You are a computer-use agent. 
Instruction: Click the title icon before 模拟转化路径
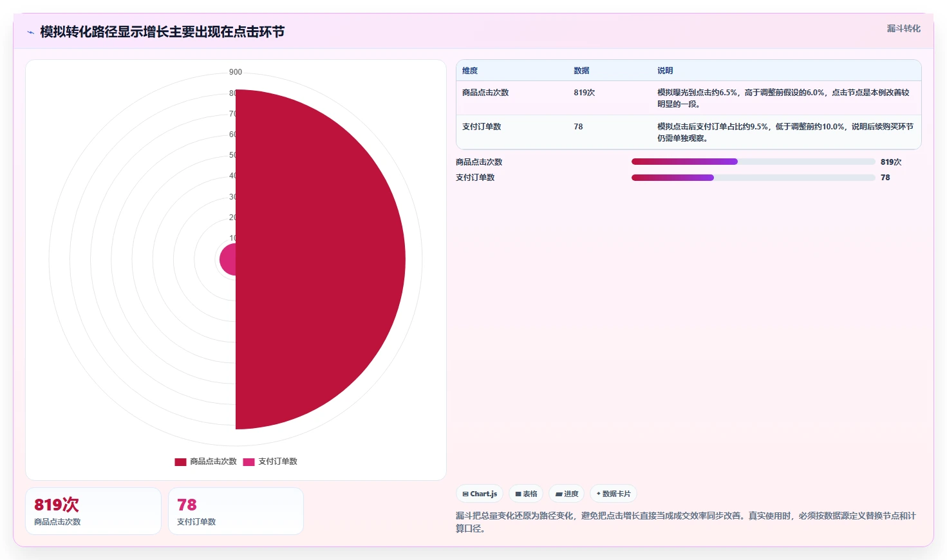pyautogui.click(x=30, y=32)
